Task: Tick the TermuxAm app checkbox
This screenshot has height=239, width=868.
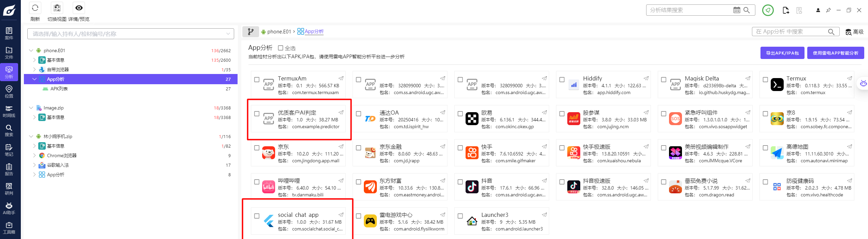Action: 257,79
